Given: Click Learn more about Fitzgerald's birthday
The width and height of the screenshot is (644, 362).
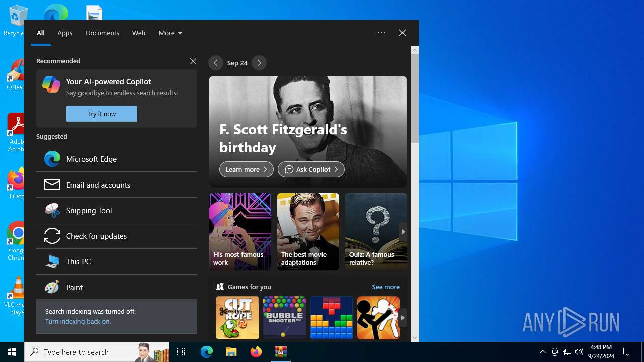Looking at the screenshot, I should tap(247, 169).
